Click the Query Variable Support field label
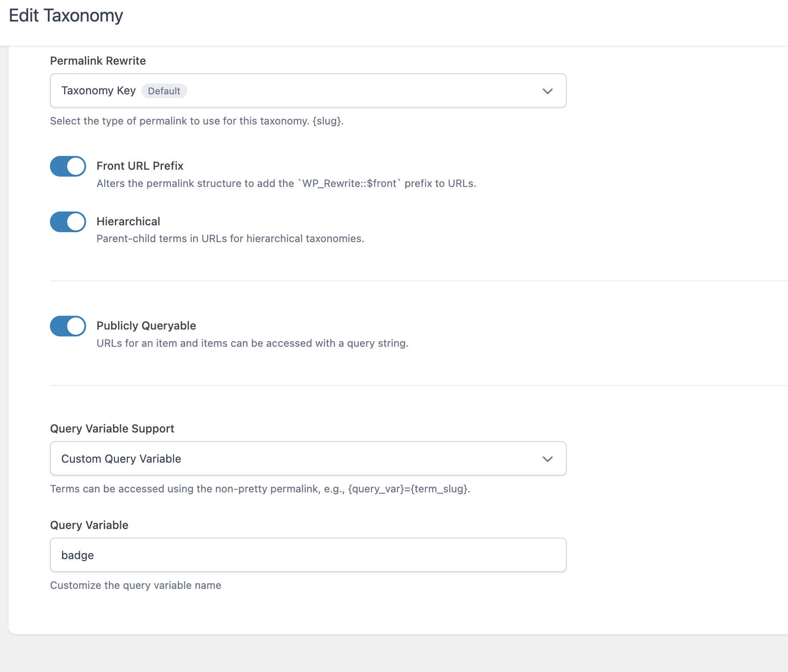The width and height of the screenshot is (788, 672). [x=112, y=429]
